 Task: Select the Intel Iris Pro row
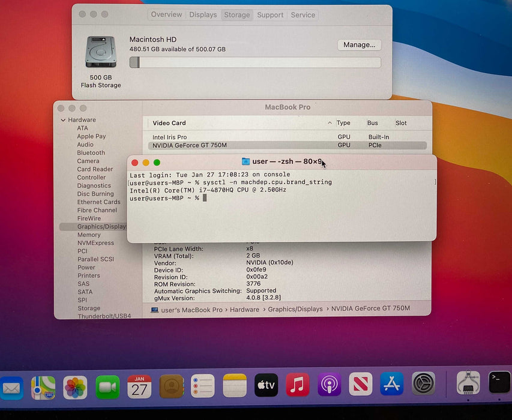tap(288, 137)
